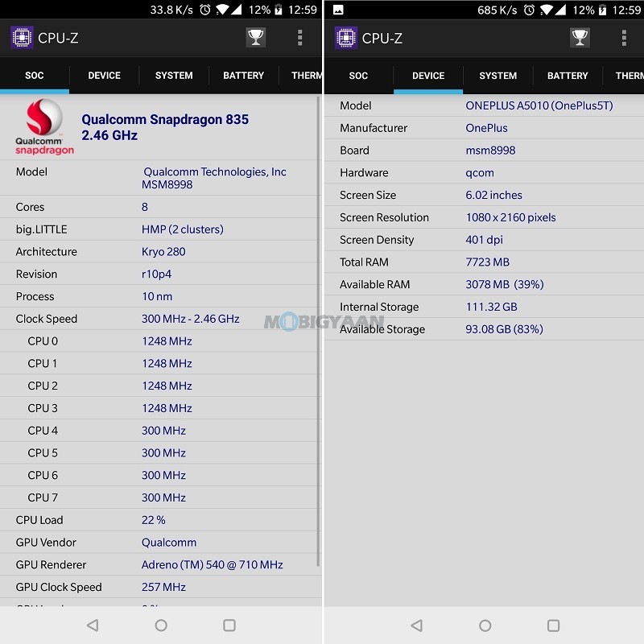The width and height of the screenshot is (644, 644).
Task: Tap Screen Density 401 dpi
Action: pos(485,240)
